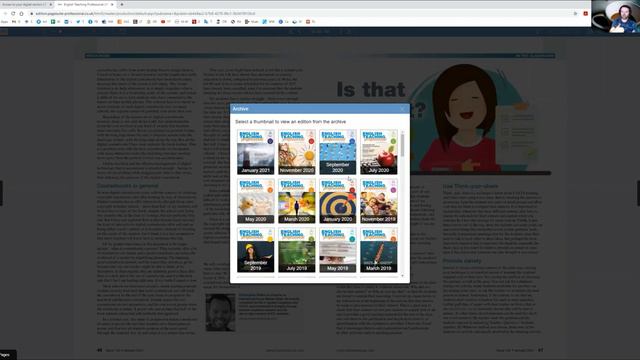
Task: Open the July 2020 edition thumbnail
Action: (379, 152)
